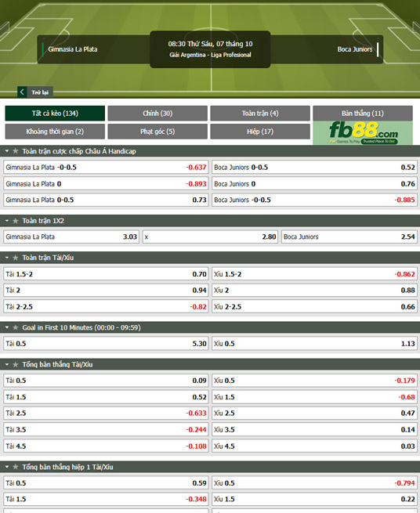Select Xỉu 3.5 at 0.14
This screenshot has height=513, width=420.
point(314,429)
